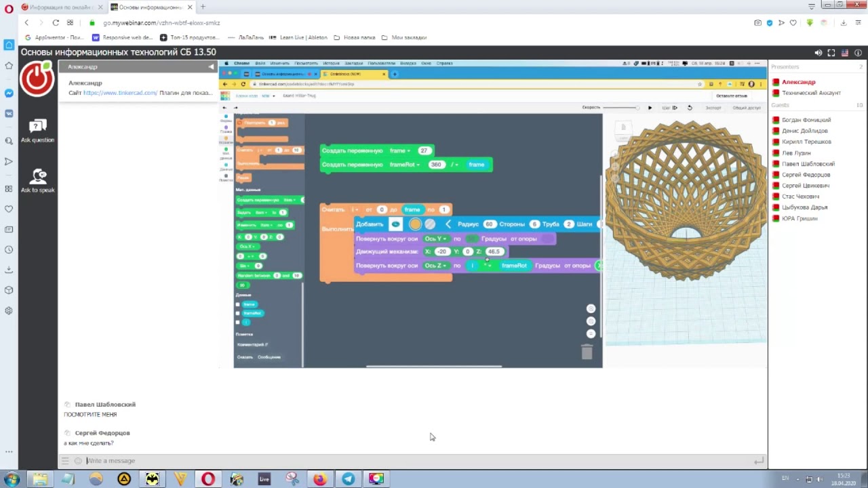Open extensions cube icon in Opera sidebar
The image size is (868, 488).
click(x=9, y=290)
